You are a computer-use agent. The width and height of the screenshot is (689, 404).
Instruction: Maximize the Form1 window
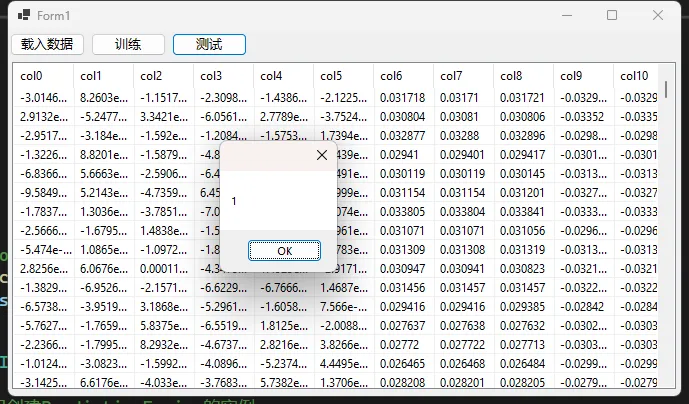(x=612, y=15)
